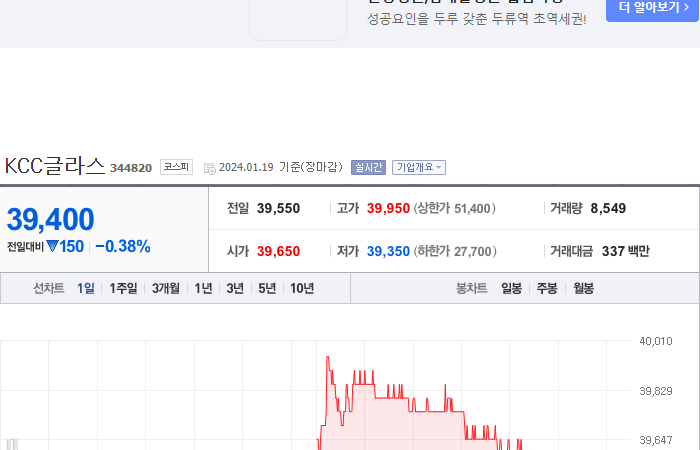Image resolution: width=700 pixels, height=450 pixels.
Task: Click the -0.38% change value
Action: point(123,246)
